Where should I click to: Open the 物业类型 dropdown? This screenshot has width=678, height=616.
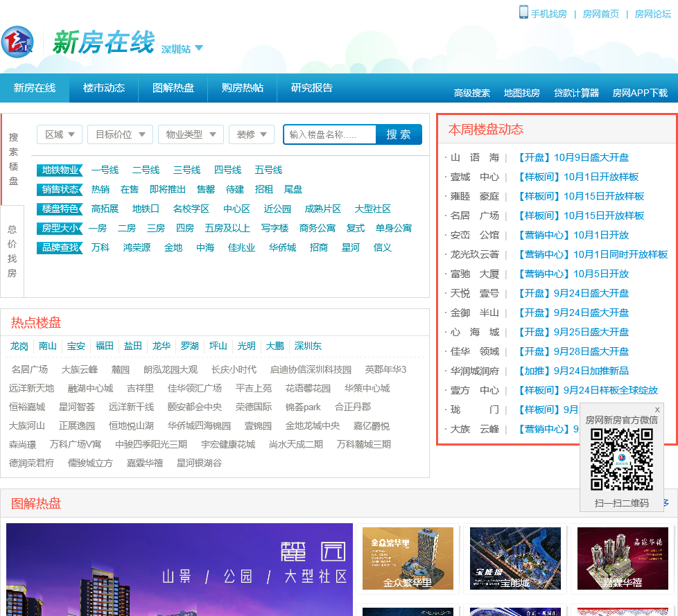(191, 134)
